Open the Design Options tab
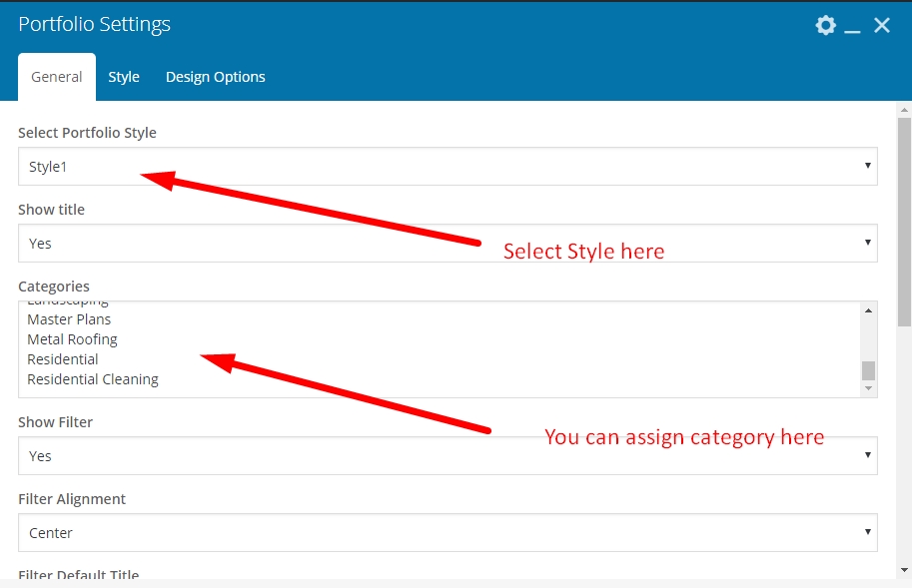This screenshot has height=588, width=912. (216, 77)
